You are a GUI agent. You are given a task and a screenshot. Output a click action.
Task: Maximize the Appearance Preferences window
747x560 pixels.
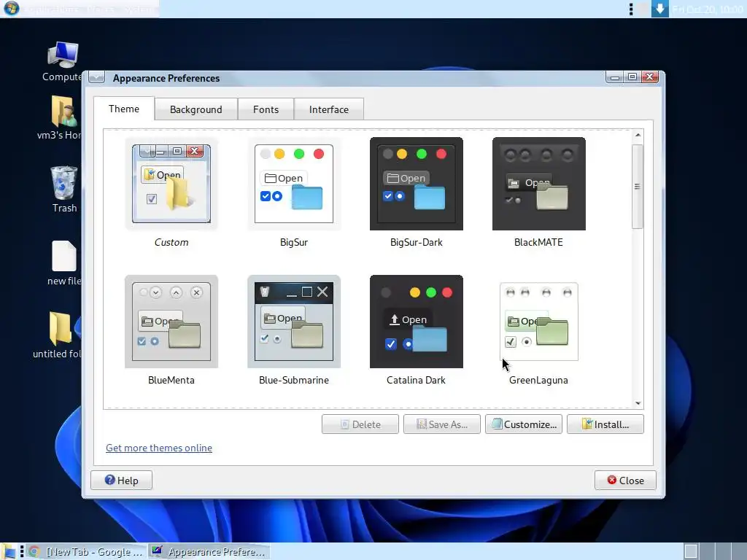(x=632, y=77)
